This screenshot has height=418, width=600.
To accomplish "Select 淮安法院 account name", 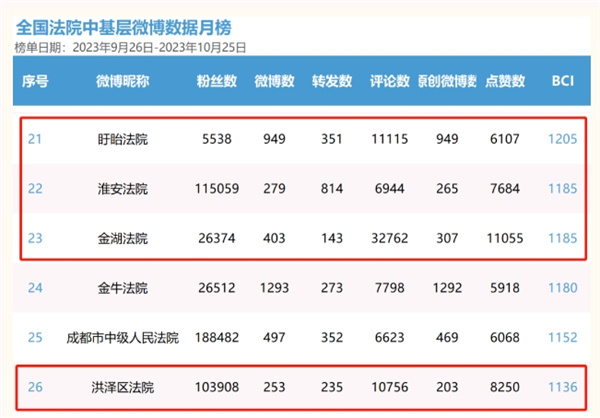I will point(122,189).
